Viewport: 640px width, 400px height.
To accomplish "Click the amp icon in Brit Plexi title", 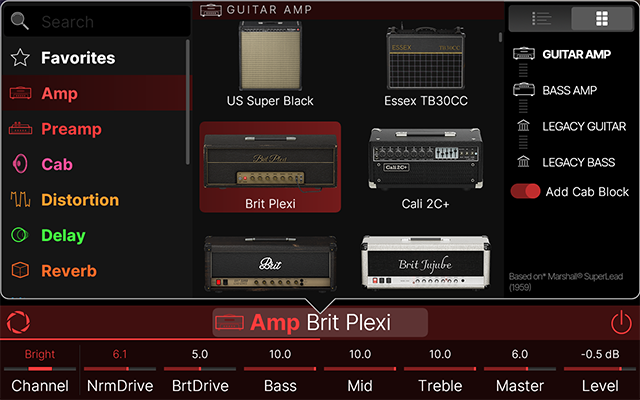I will point(229,322).
